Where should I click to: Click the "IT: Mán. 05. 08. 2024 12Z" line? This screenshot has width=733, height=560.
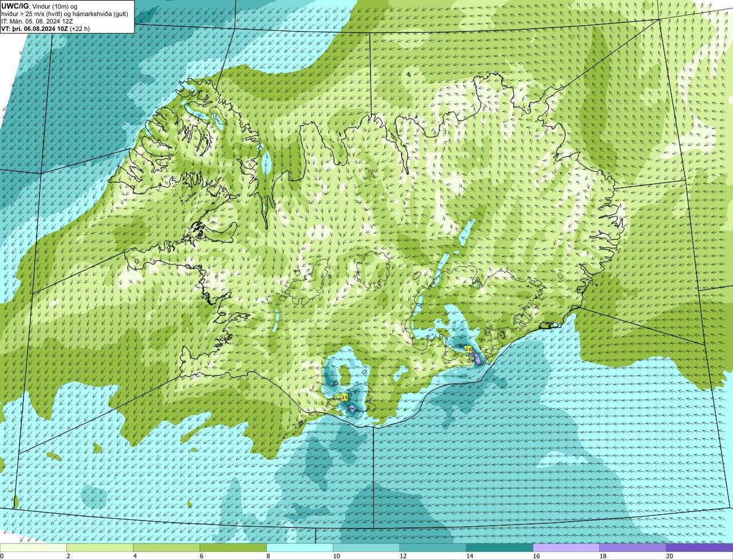point(37,21)
